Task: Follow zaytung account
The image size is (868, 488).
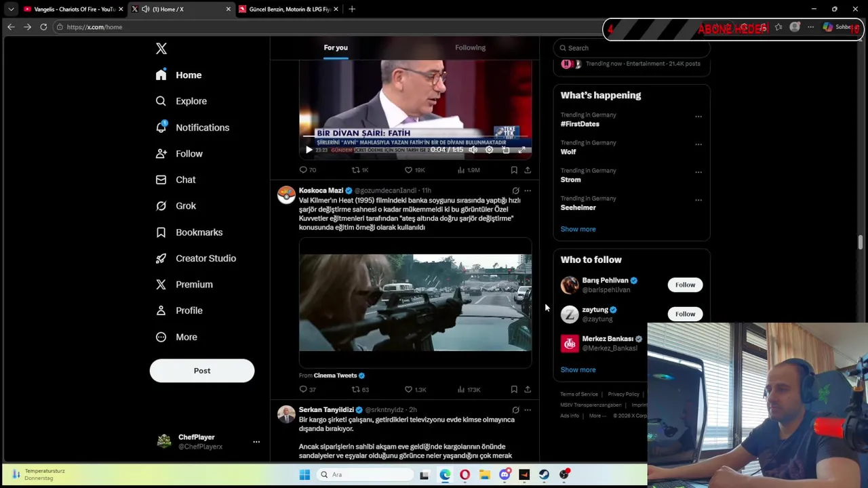Action: pos(685,314)
